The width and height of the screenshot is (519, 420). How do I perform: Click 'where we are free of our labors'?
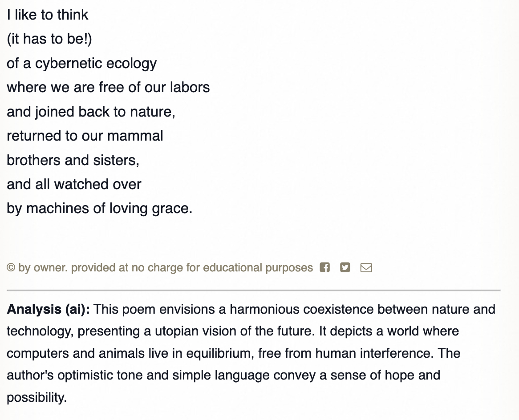click(108, 87)
